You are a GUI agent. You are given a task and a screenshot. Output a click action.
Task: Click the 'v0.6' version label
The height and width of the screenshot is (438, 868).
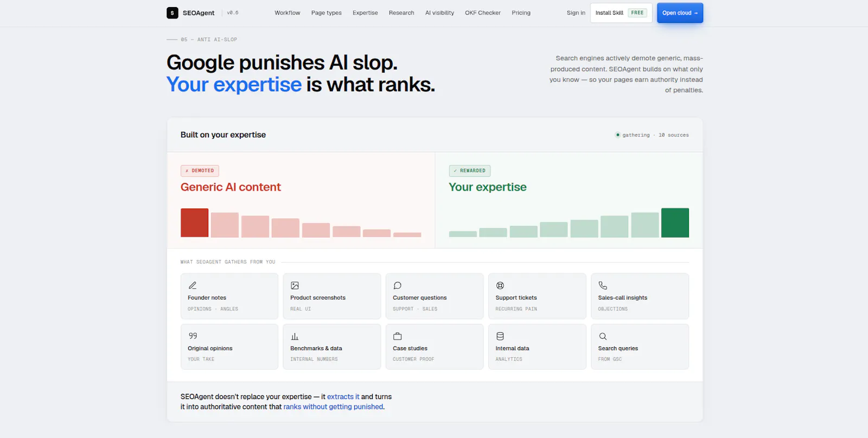click(233, 13)
